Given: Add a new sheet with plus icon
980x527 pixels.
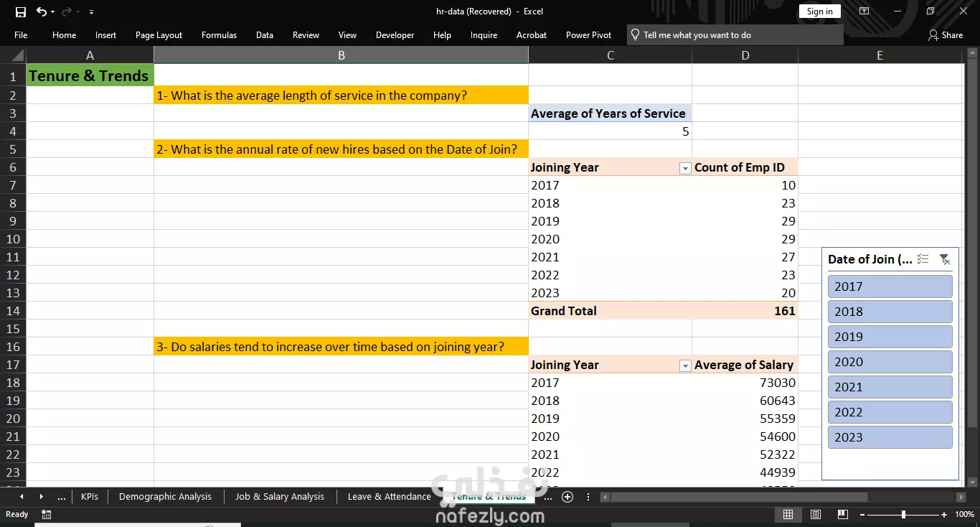Looking at the screenshot, I should point(567,497).
